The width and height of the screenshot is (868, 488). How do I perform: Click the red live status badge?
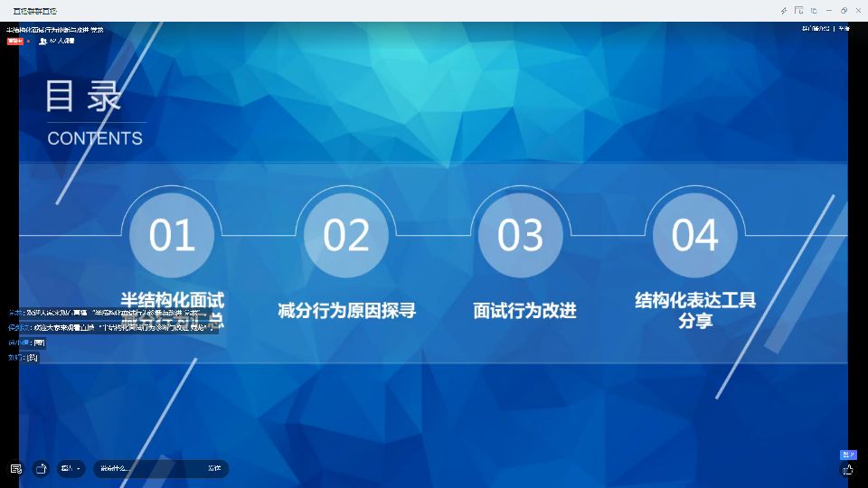pyautogui.click(x=14, y=41)
